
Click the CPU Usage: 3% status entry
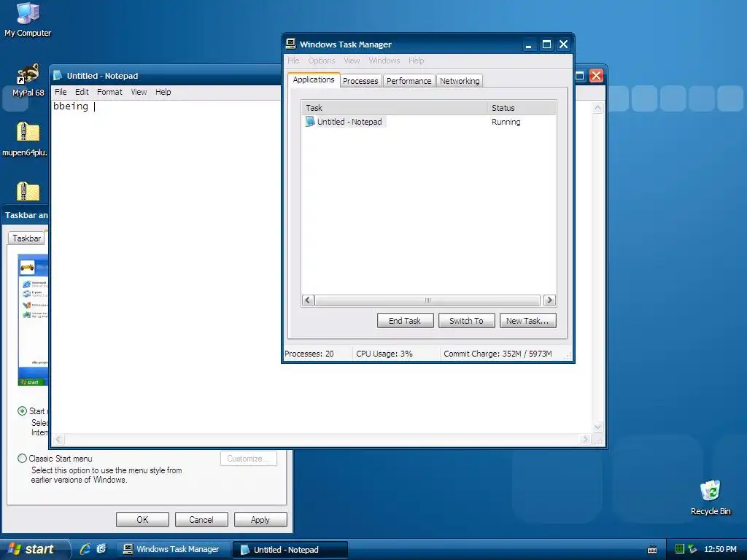[384, 354]
